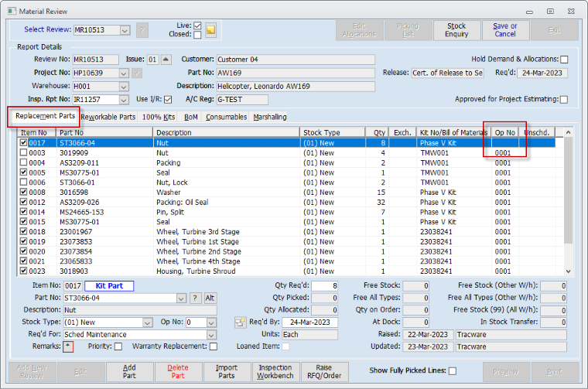
Task: Open the remarks asterisk indicator
Action: pos(68,346)
